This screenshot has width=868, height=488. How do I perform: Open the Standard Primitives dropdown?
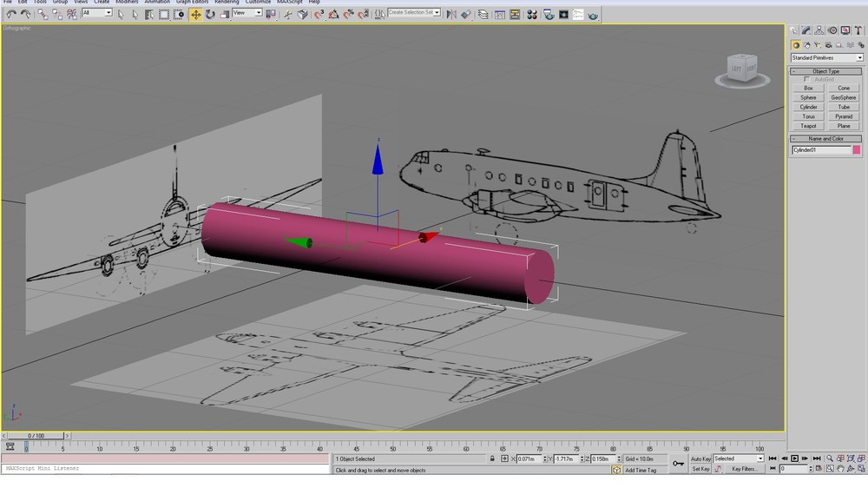pyautogui.click(x=826, y=57)
